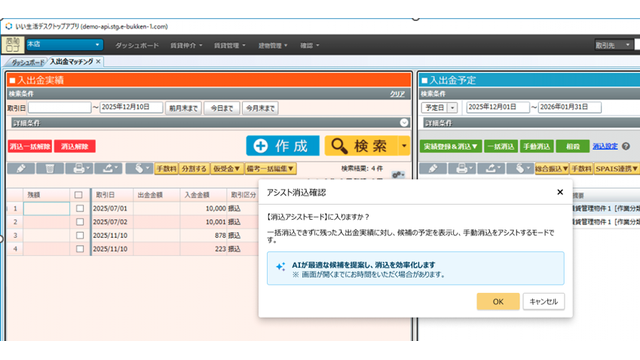
Task: Click the empty 取引日 start date field
Action: pos(60,107)
